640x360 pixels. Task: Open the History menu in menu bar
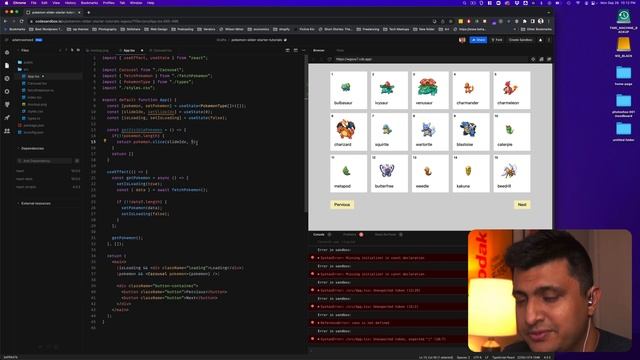click(x=70, y=3)
